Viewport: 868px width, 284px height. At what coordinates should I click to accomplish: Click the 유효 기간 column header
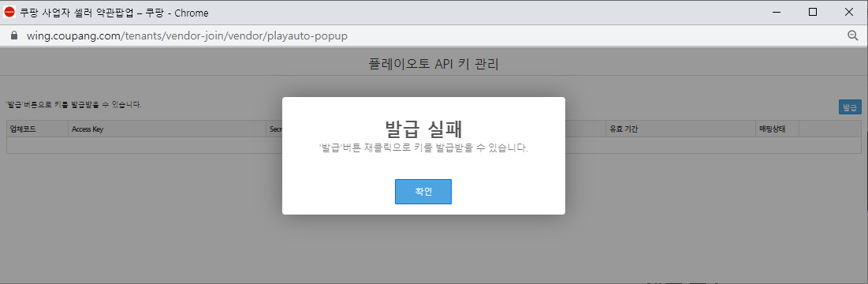point(680,129)
